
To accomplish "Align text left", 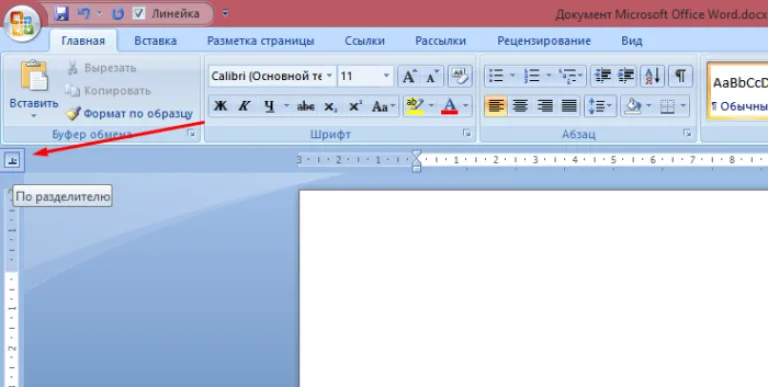I will tap(496, 106).
